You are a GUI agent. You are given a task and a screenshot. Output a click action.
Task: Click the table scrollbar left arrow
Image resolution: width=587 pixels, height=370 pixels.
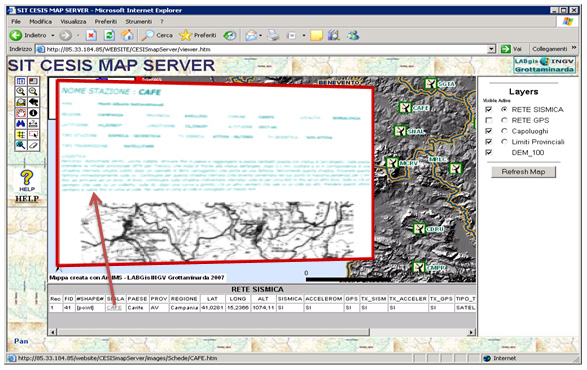pyautogui.click(x=53, y=332)
